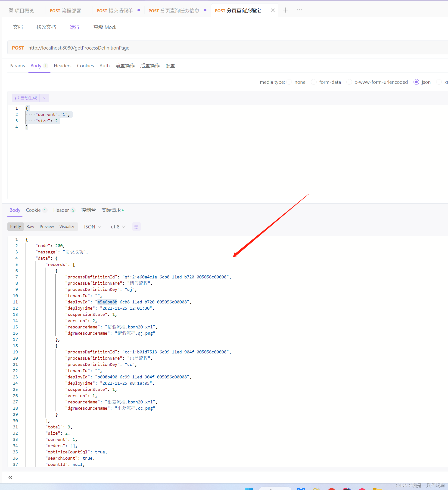Expand the 自动生成 dropdown arrow
The height and width of the screenshot is (490, 448).
[x=44, y=98]
